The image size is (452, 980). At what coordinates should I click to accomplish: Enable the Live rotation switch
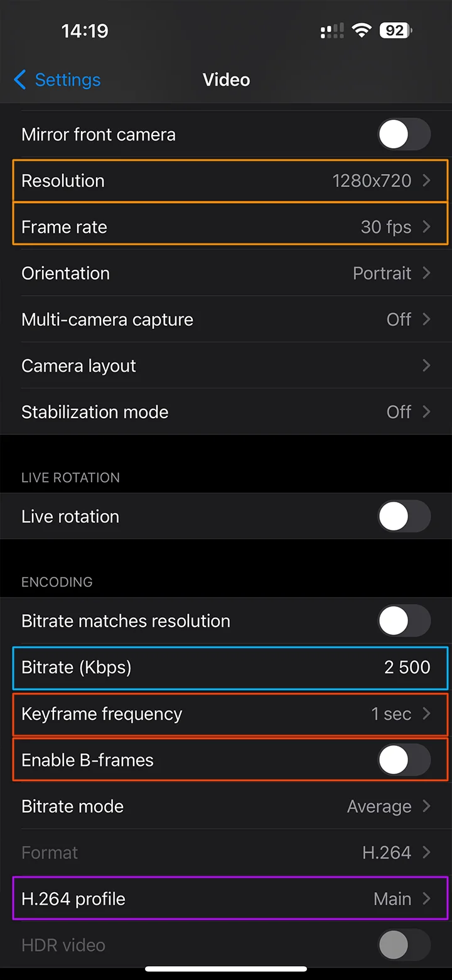click(x=404, y=517)
